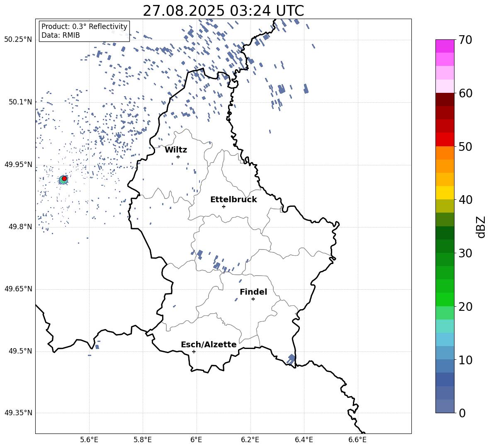Click the 5.8°E longitude label

(143, 440)
